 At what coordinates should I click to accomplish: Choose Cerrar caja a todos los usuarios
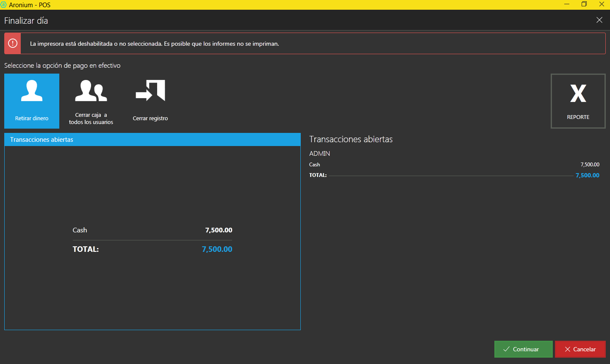point(91,101)
